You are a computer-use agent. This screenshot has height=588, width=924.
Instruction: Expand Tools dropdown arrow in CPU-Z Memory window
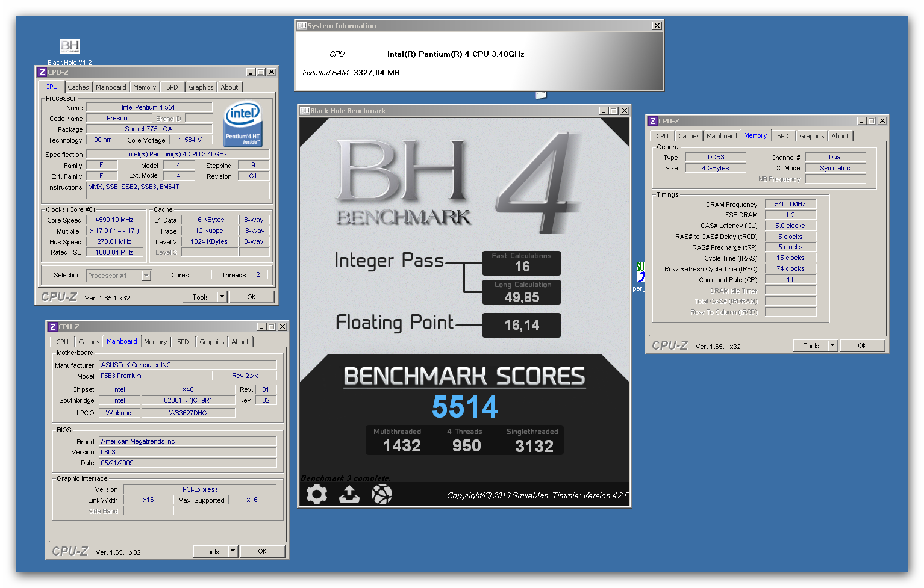[x=832, y=345]
